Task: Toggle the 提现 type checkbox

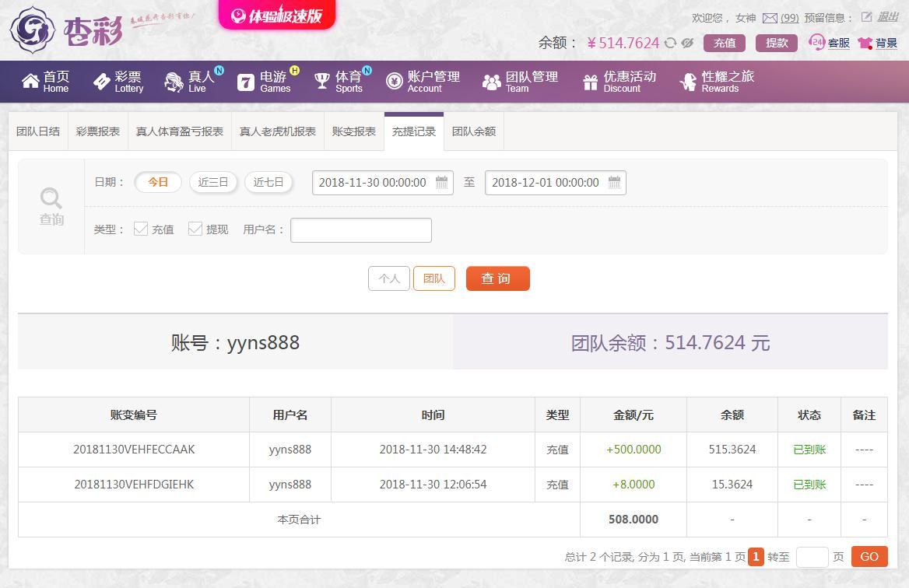Action: 195,229
